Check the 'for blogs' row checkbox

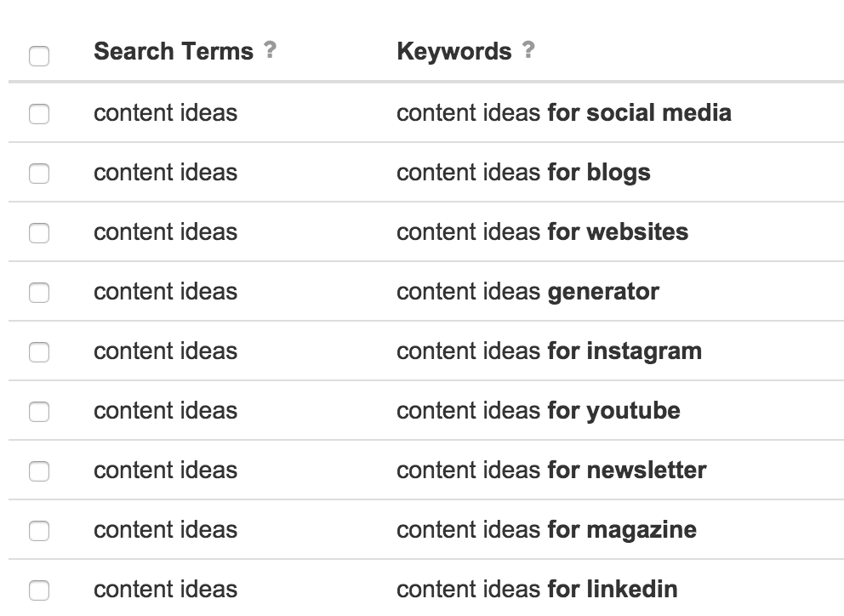click(x=39, y=174)
